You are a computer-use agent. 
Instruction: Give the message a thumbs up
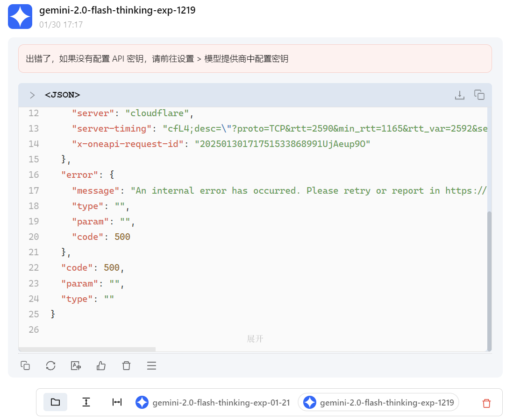pos(101,365)
